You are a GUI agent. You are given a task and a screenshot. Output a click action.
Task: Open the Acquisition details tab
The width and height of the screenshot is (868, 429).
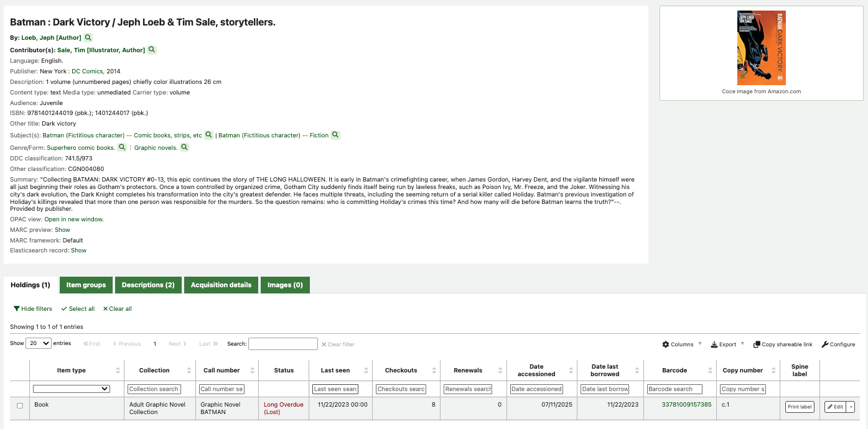(x=221, y=285)
